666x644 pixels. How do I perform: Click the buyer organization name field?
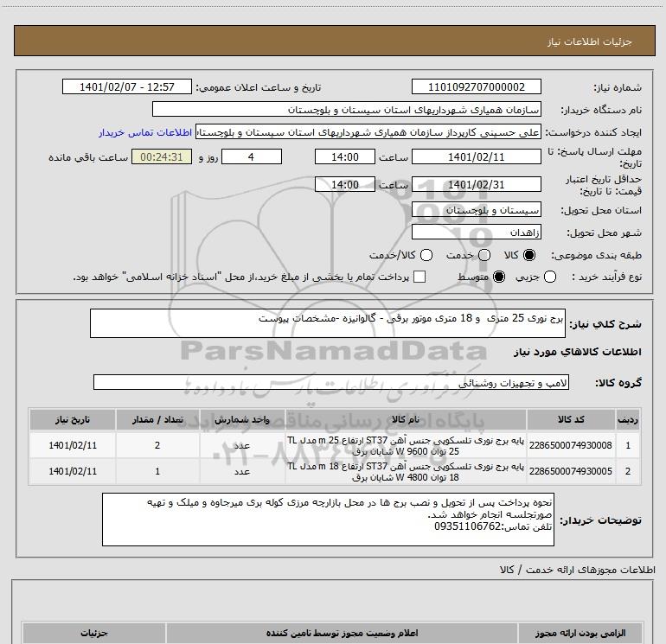pos(347,109)
